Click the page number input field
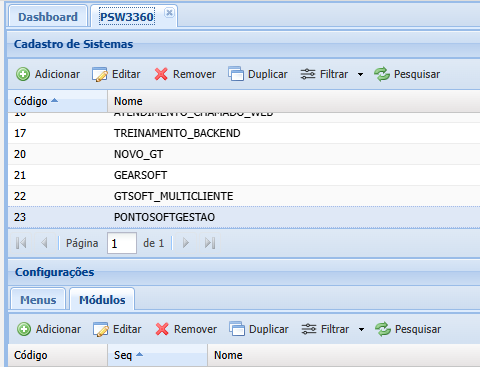This screenshot has width=480, height=367. point(122,243)
